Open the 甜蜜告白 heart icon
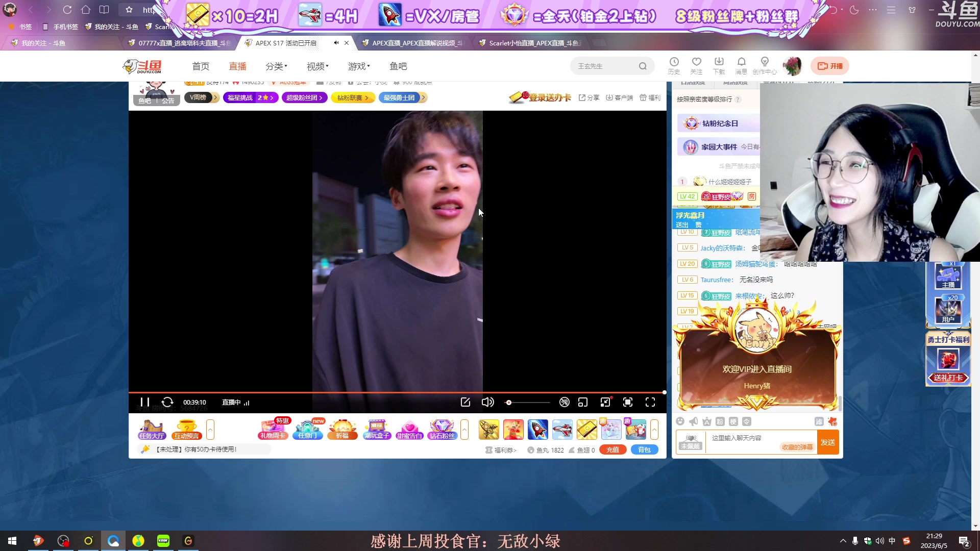Image resolution: width=980 pixels, height=551 pixels. click(x=409, y=430)
